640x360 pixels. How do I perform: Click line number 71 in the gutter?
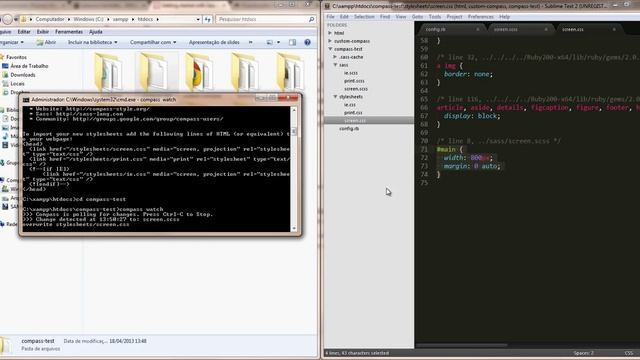pyautogui.click(x=424, y=149)
